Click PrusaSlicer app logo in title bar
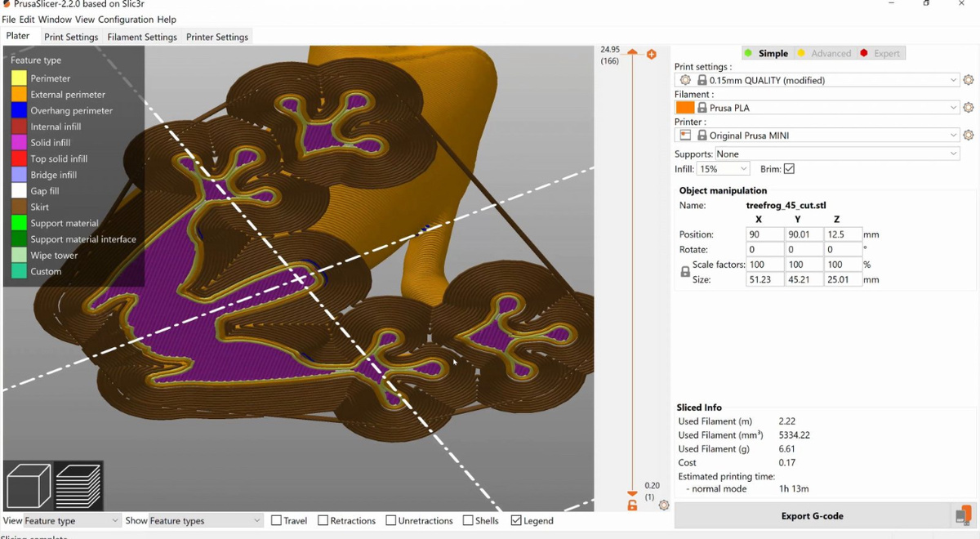The image size is (980, 539). tap(6, 4)
